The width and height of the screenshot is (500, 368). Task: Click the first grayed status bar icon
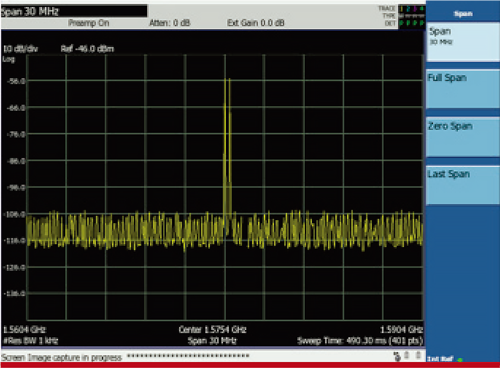click(x=407, y=355)
